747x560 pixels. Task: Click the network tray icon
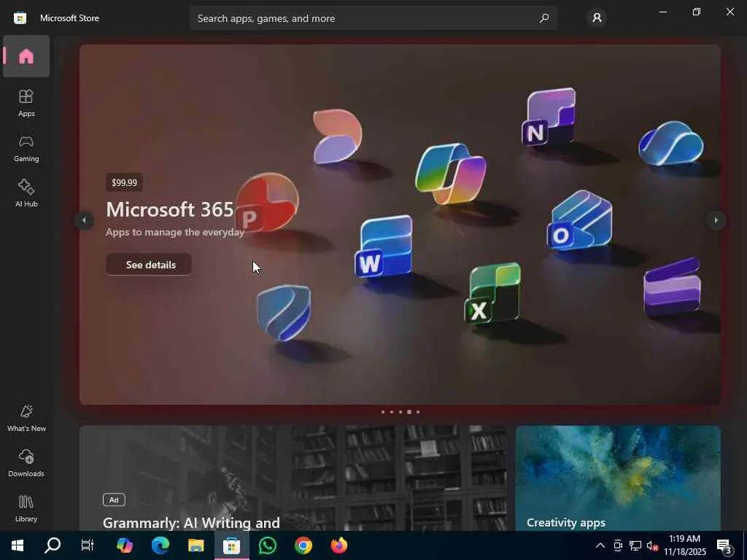pos(635,545)
